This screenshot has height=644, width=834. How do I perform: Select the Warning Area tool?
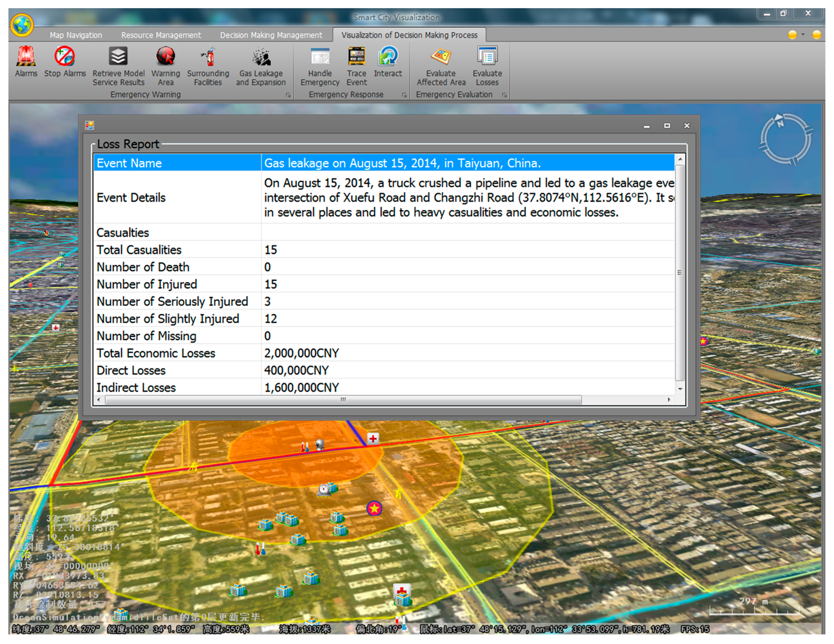[x=166, y=56]
